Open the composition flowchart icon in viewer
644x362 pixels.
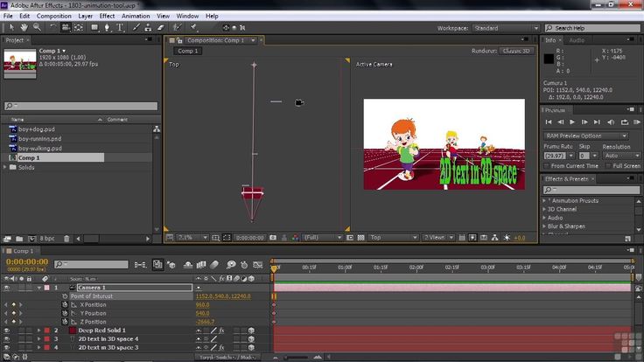[495, 238]
